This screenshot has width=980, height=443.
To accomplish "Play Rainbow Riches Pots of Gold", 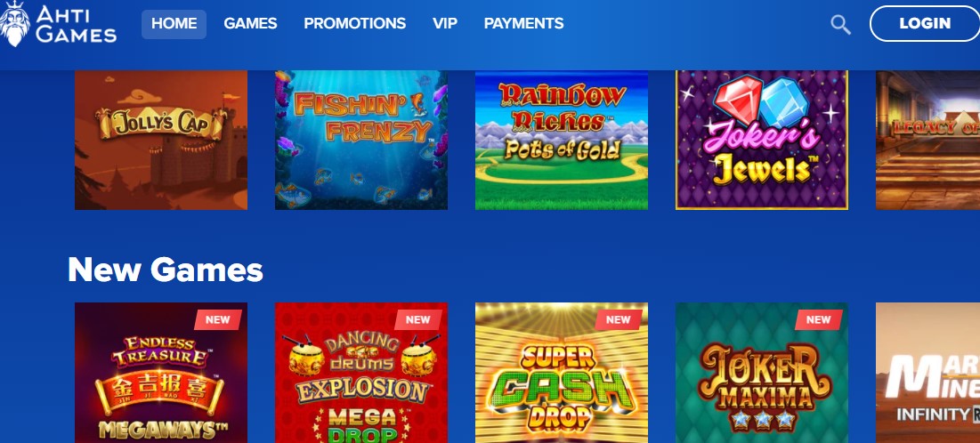I will click(x=562, y=140).
